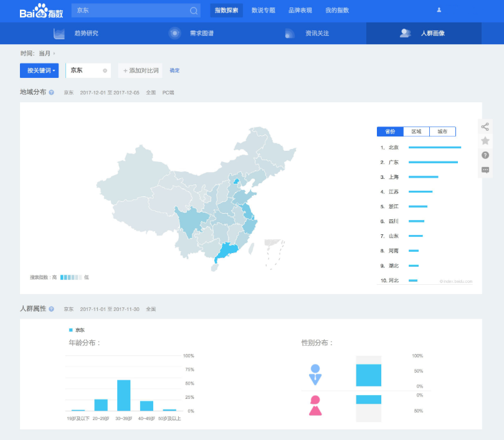The width and height of the screenshot is (504, 440).
Task: Open the 按关键词 dropdown
Action: click(39, 70)
